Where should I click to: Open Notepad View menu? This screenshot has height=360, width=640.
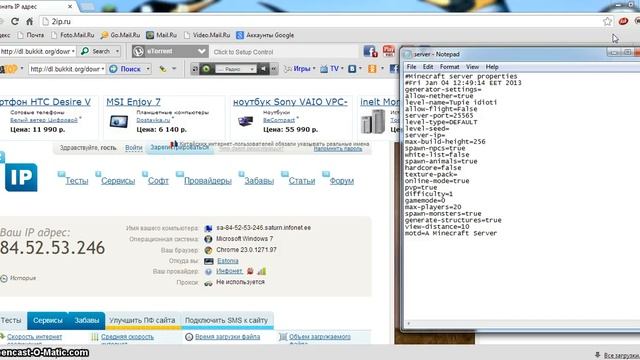[x=472, y=67]
